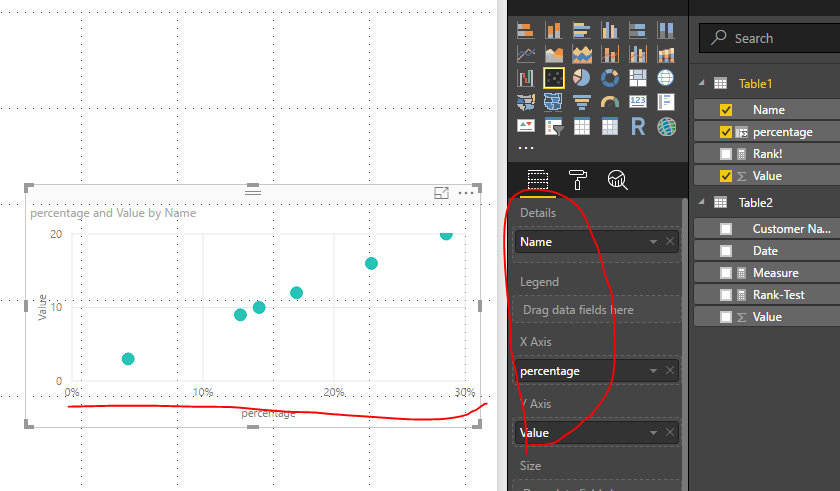Uncheck the Value field in Table1
Viewport: 840px width, 491px height.
click(x=726, y=176)
